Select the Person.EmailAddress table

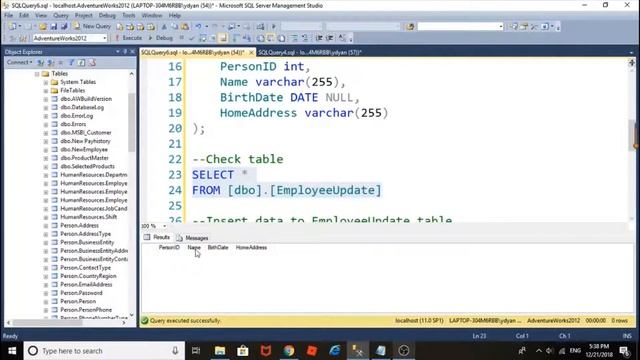point(86,284)
